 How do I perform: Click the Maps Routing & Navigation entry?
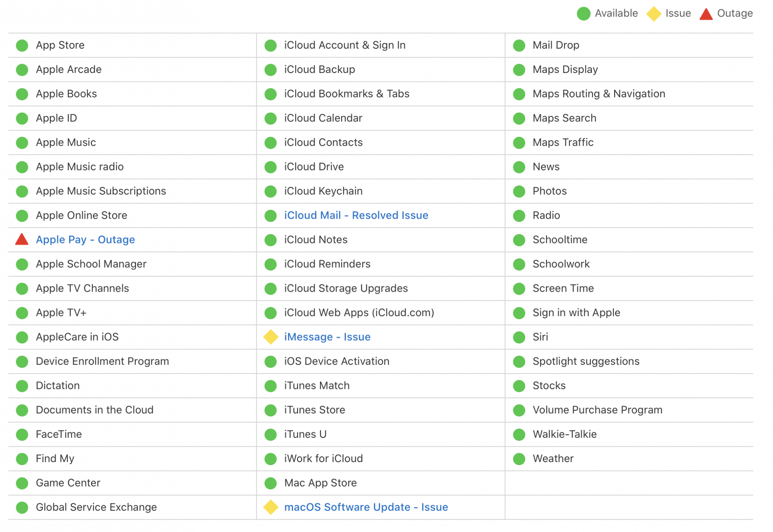(x=598, y=94)
